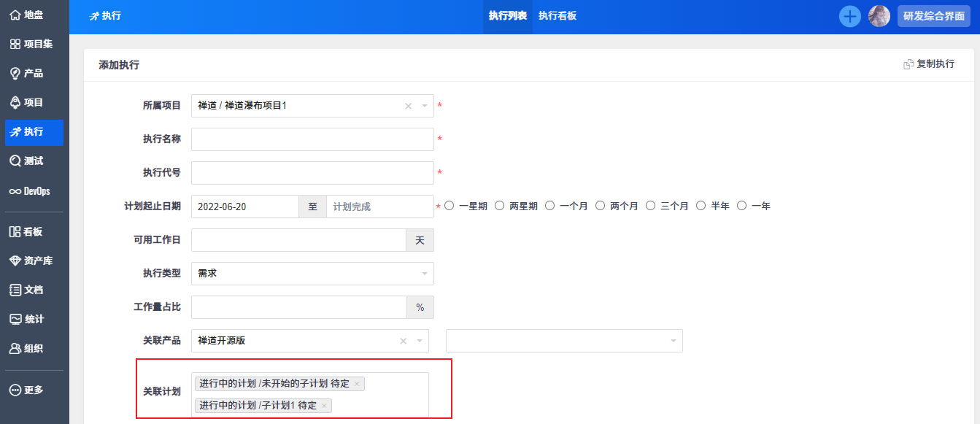Clear the 所属项目 selection with the x icon

pyautogui.click(x=408, y=106)
